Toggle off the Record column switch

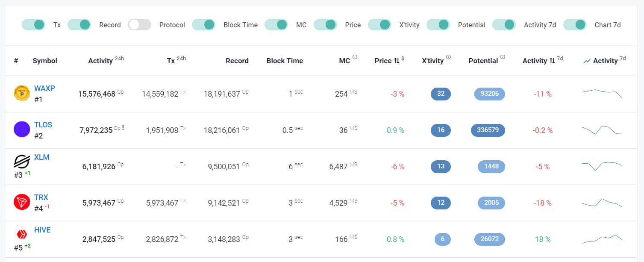coord(79,25)
